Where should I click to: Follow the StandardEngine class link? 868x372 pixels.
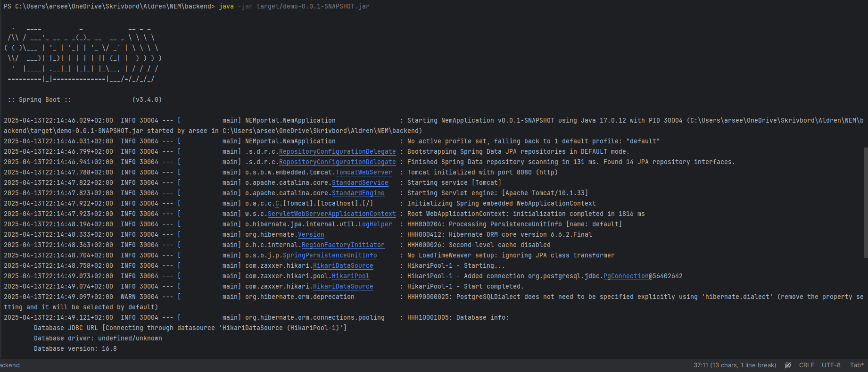[358, 193]
